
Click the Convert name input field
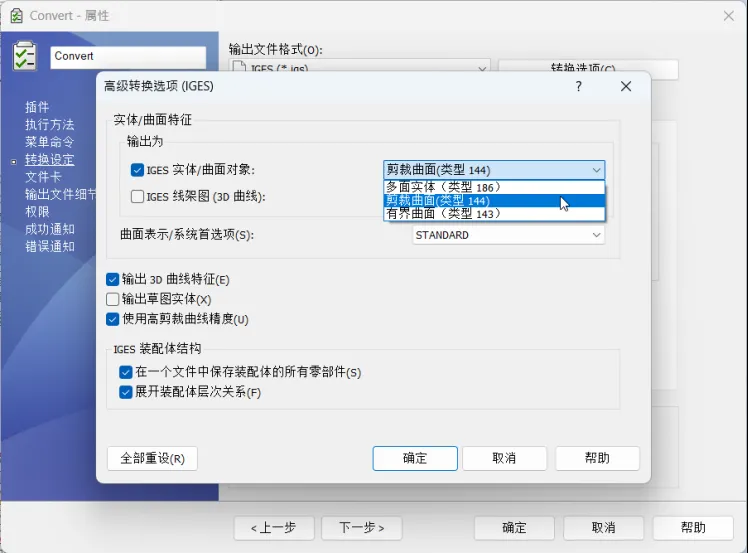(128, 56)
